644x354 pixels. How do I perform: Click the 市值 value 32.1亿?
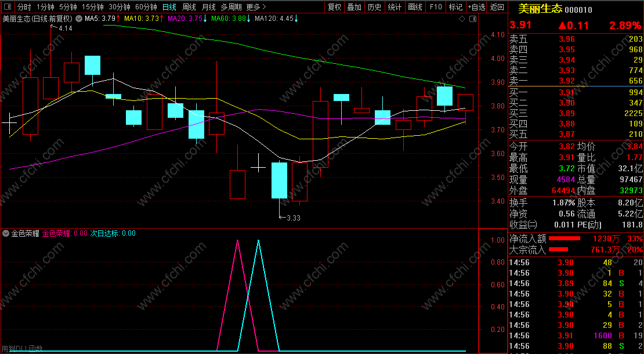pos(630,169)
